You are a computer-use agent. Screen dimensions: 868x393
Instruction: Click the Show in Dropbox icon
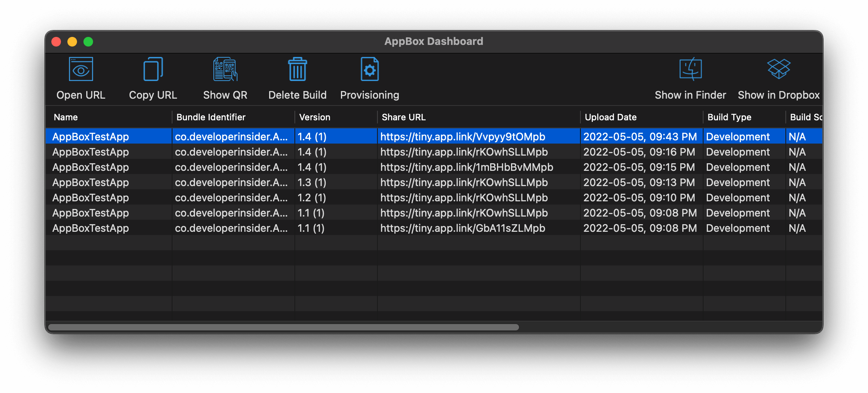779,70
